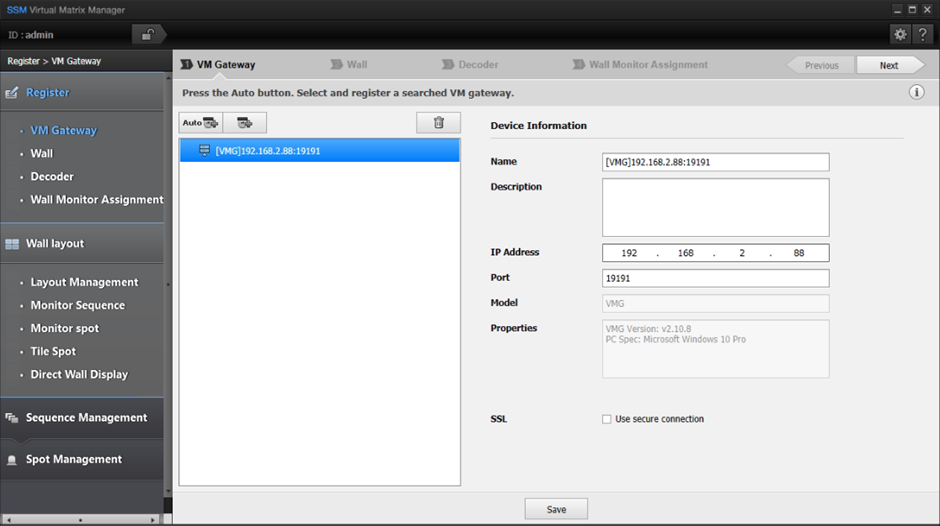Viewport: 940px width, 526px height.
Task: Select Wall in the sidebar
Action: click(x=42, y=154)
